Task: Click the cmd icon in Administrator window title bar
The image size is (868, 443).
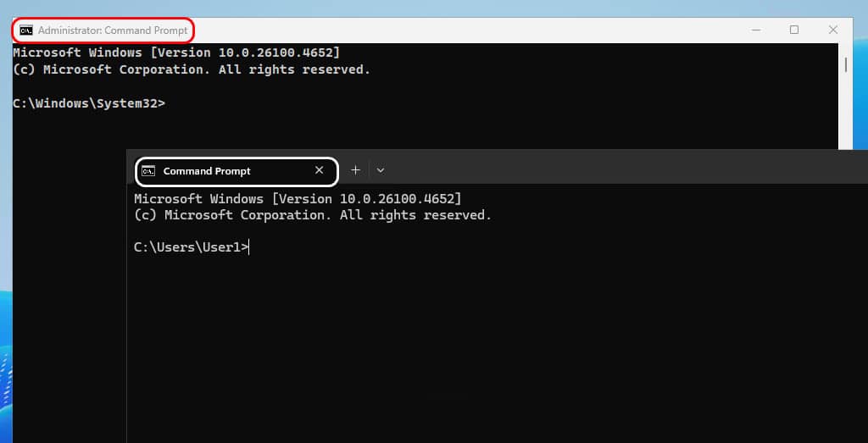Action: coord(26,30)
